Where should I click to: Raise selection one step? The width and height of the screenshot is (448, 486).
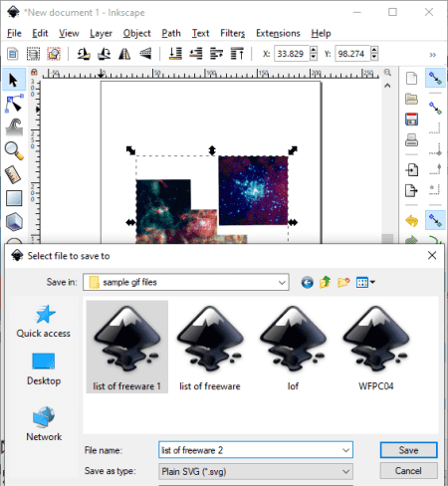click(x=216, y=54)
